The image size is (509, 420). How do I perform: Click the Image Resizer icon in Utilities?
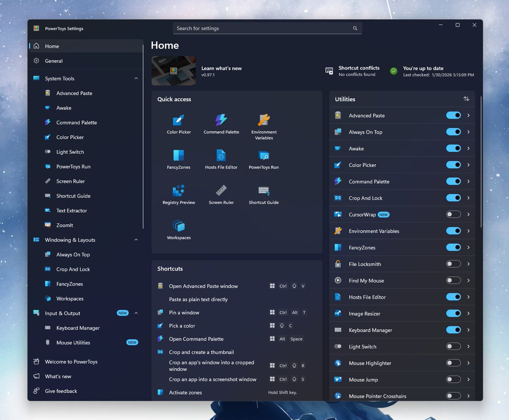click(x=338, y=314)
